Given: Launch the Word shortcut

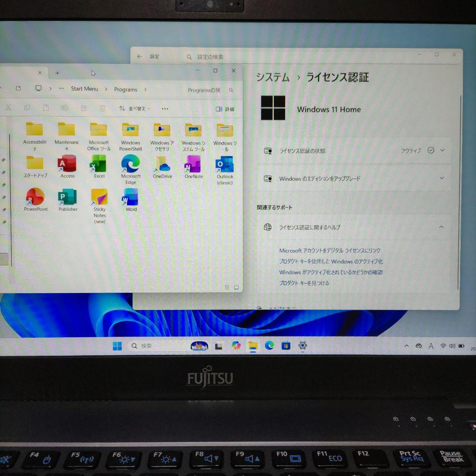Looking at the screenshot, I should coord(130,198).
